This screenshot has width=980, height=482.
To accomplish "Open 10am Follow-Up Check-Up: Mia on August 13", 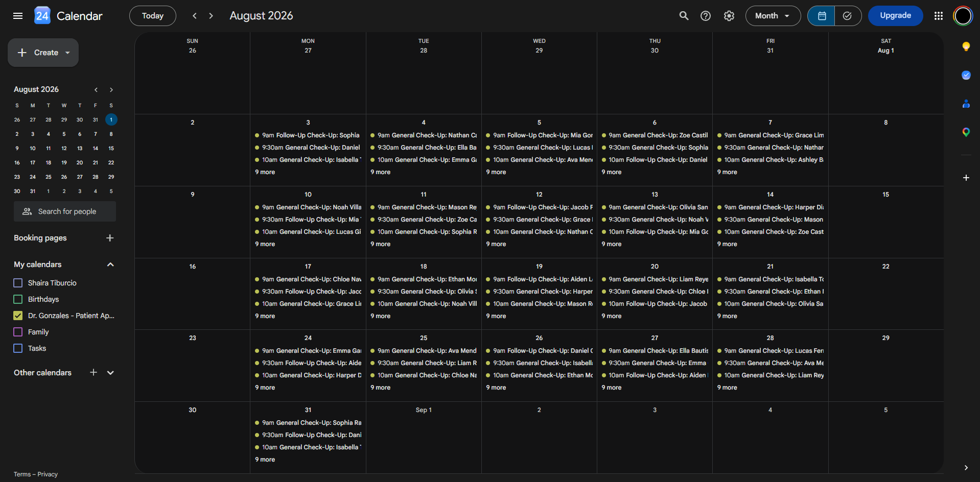I will 655,232.
